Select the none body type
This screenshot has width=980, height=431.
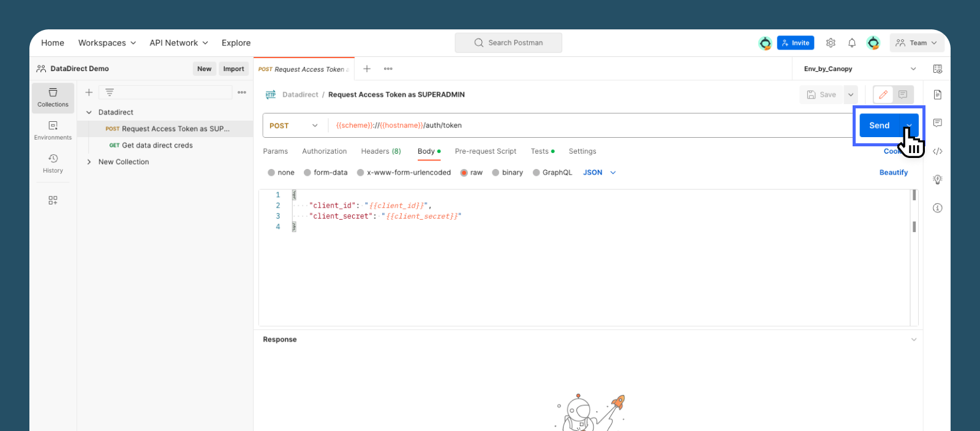281,173
